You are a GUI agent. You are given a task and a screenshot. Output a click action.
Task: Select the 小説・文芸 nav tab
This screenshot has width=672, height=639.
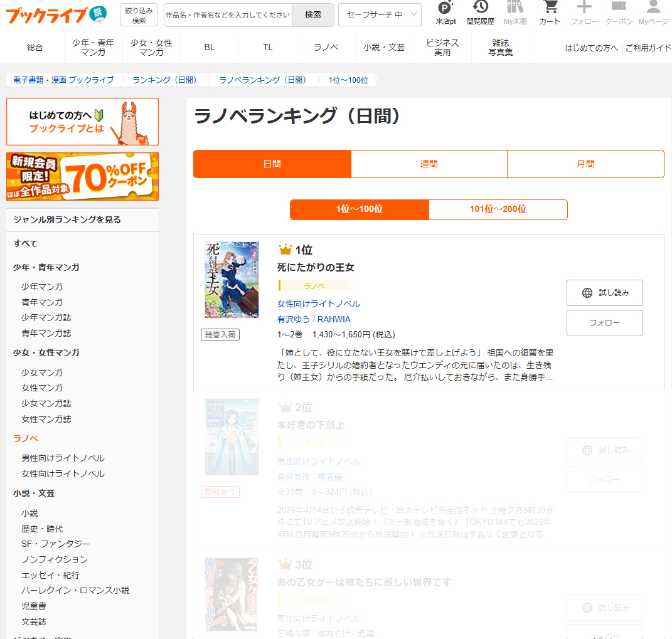pyautogui.click(x=385, y=48)
